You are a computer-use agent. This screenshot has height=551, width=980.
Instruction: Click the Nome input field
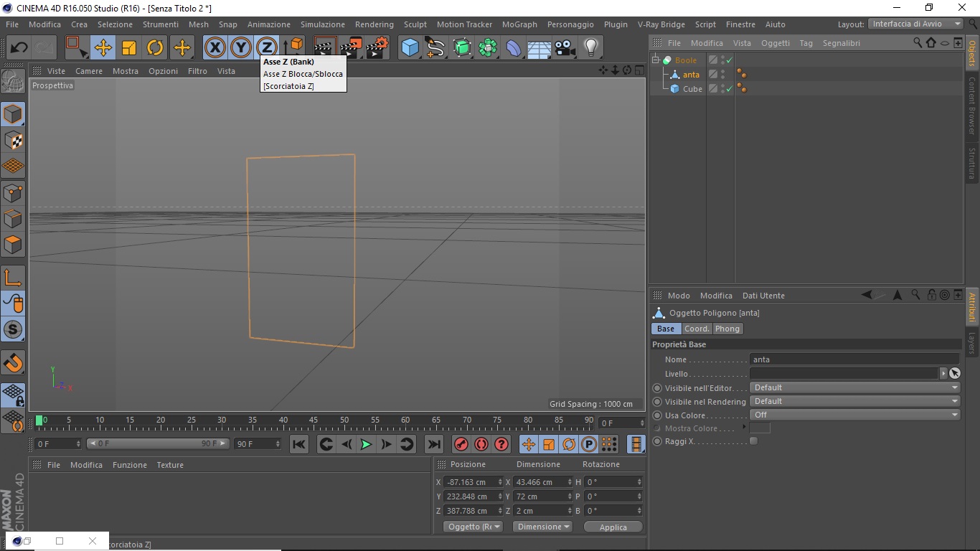click(854, 359)
